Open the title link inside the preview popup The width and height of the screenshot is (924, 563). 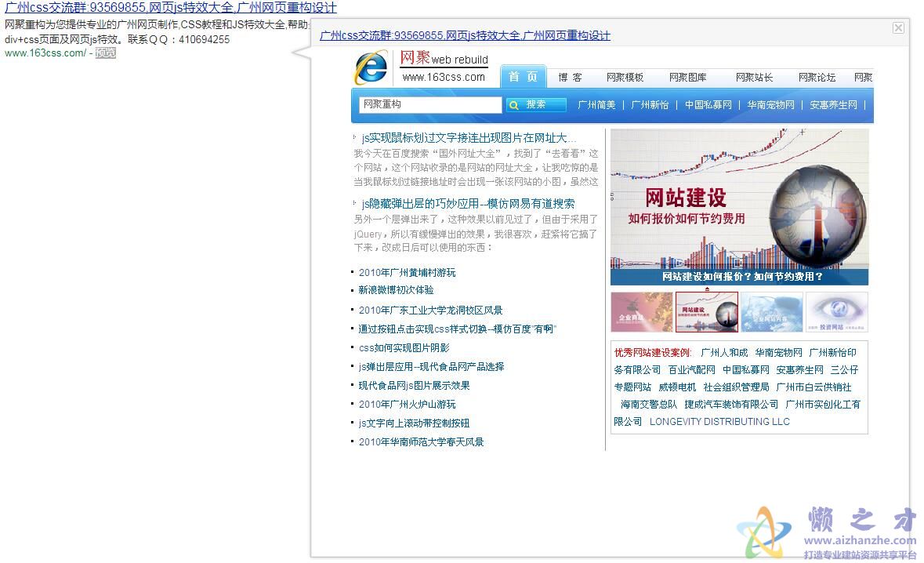[465, 35]
